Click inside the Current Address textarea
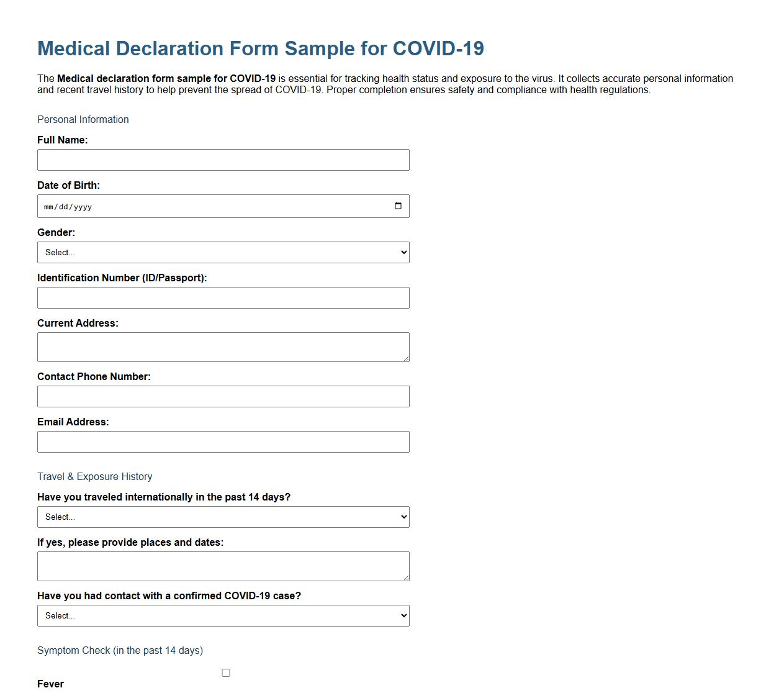 pyautogui.click(x=223, y=346)
